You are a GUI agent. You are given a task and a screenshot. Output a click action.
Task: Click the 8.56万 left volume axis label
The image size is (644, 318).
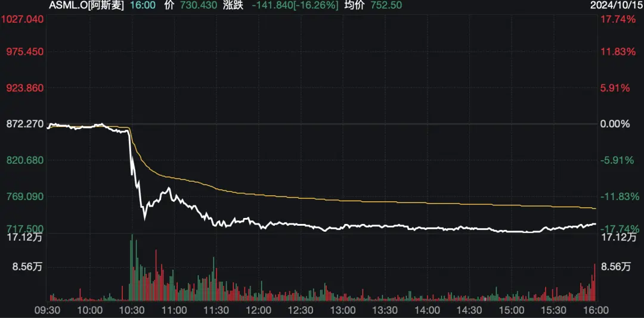tap(27, 267)
